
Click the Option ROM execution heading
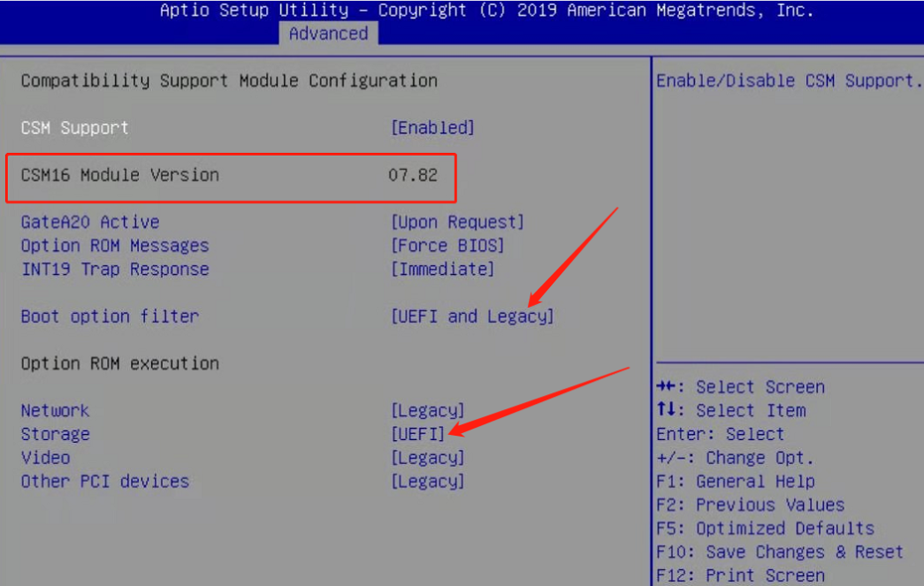point(119,363)
